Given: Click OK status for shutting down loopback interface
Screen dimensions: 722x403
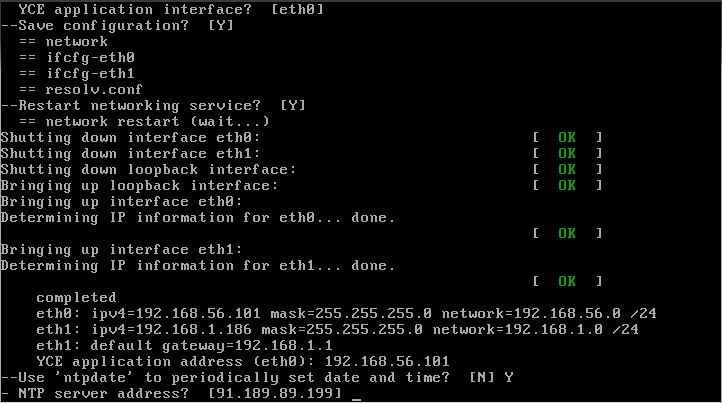Looking at the screenshot, I should (x=567, y=169).
